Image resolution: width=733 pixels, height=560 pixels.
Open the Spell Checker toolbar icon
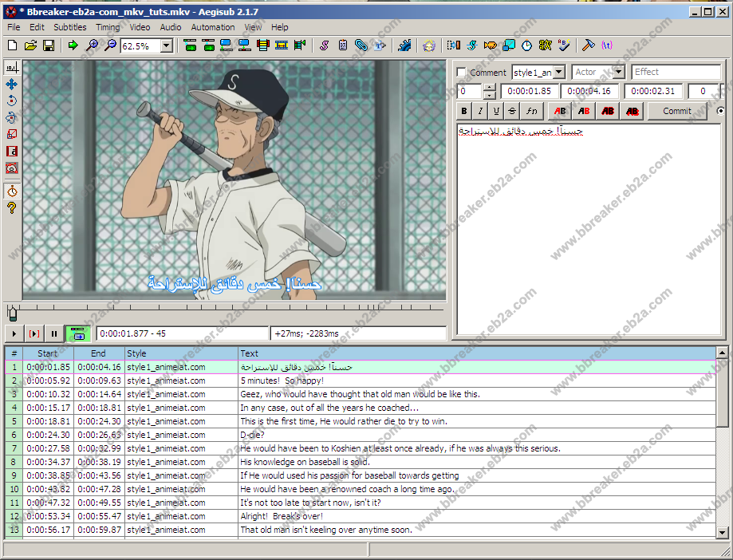[565, 45]
